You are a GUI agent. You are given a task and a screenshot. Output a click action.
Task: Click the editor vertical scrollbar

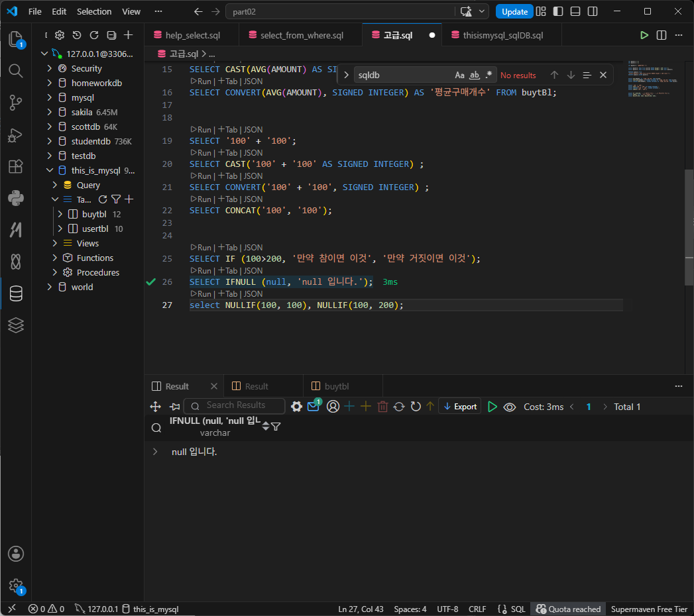tap(689, 228)
